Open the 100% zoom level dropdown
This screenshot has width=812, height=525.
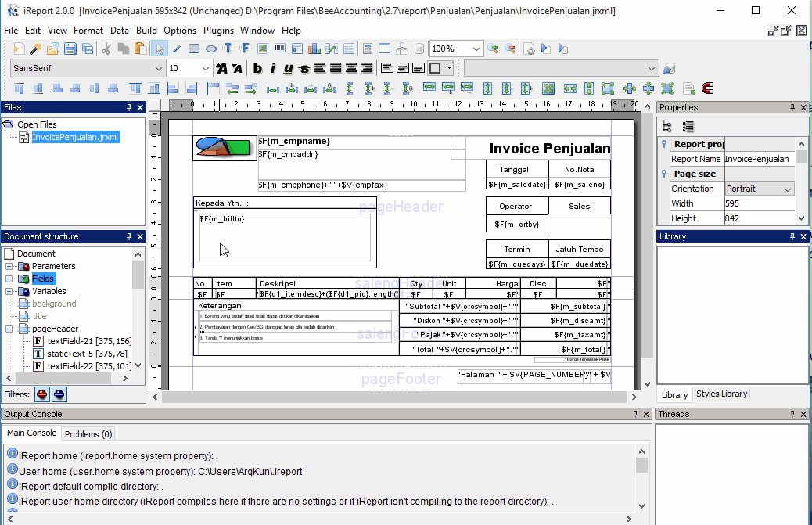coord(476,49)
